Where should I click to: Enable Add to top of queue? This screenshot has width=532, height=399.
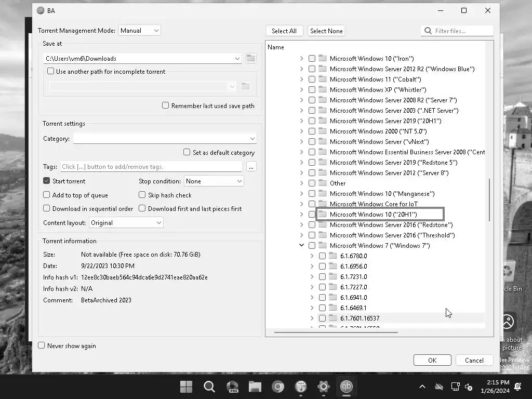pos(46,195)
